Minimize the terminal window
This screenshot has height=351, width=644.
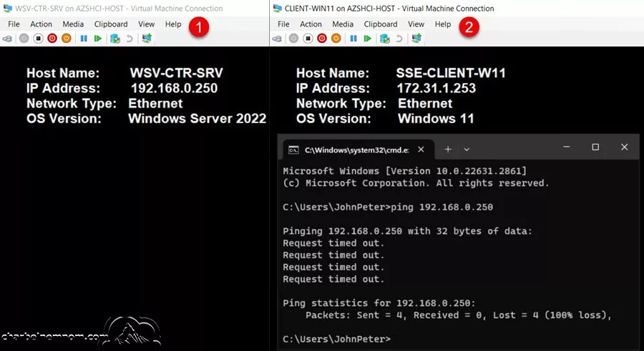pos(567,147)
